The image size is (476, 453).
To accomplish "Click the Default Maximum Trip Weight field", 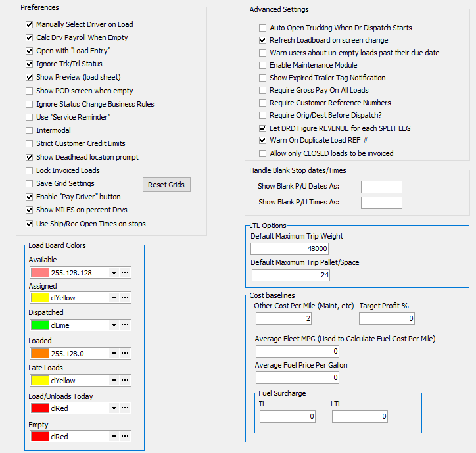I will (290, 249).
